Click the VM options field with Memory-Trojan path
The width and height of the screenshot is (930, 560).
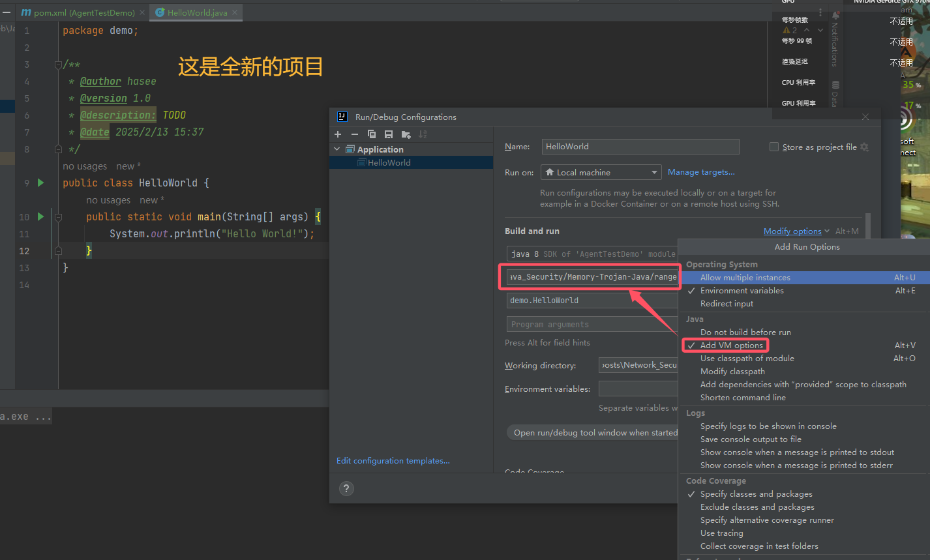click(x=592, y=277)
